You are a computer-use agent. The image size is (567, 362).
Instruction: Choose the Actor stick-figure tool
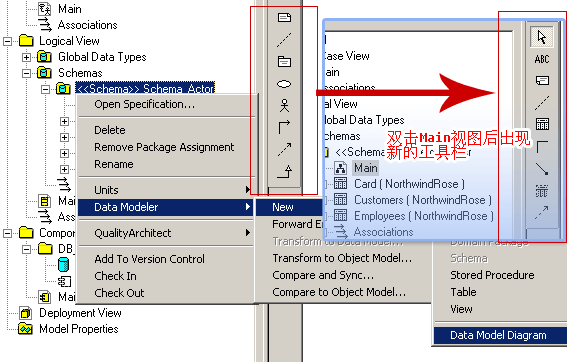tap(284, 106)
